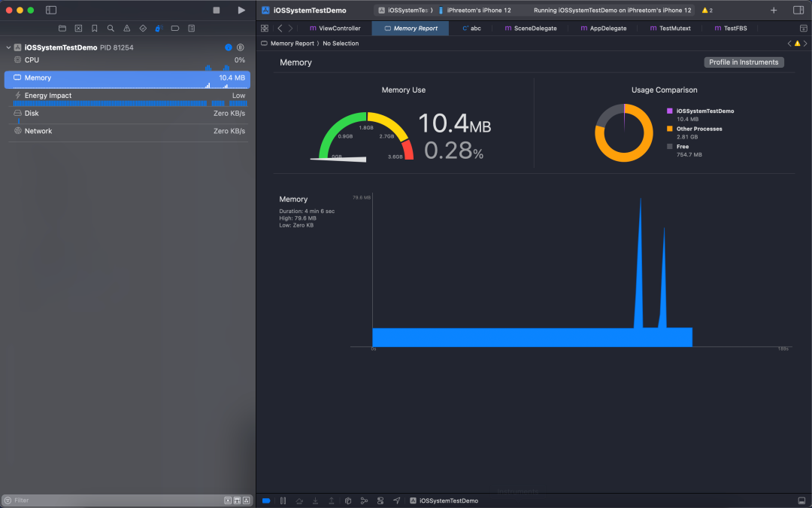Open the Breakpoint navigator

click(175, 29)
